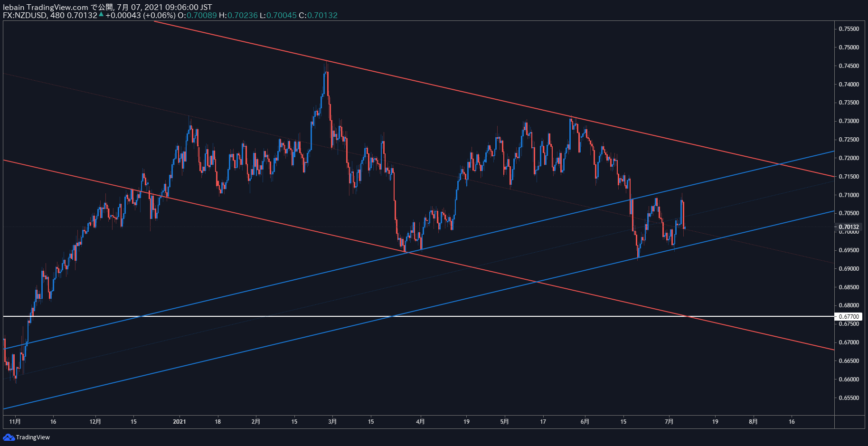Click the TradingView logo icon

click(9, 437)
